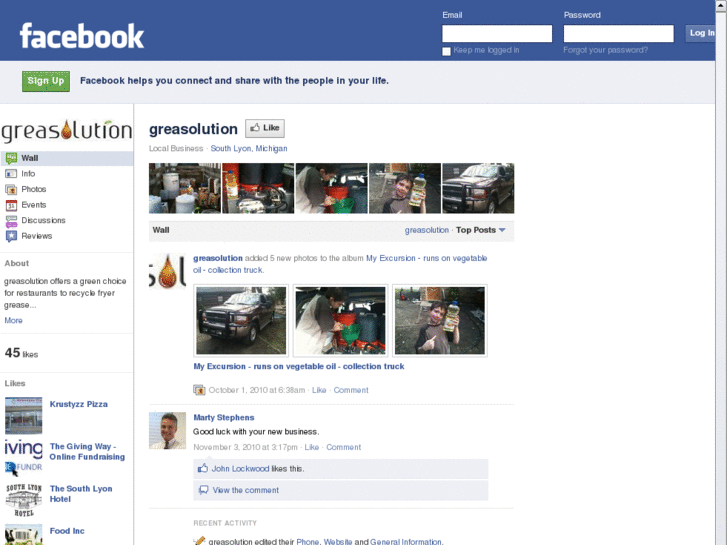This screenshot has width=727, height=545.
Task: Open the Reviews tab
Action: [x=37, y=236]
